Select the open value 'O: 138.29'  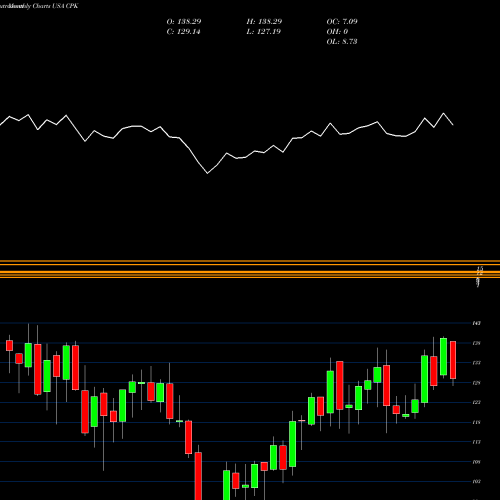coord(184,22)
